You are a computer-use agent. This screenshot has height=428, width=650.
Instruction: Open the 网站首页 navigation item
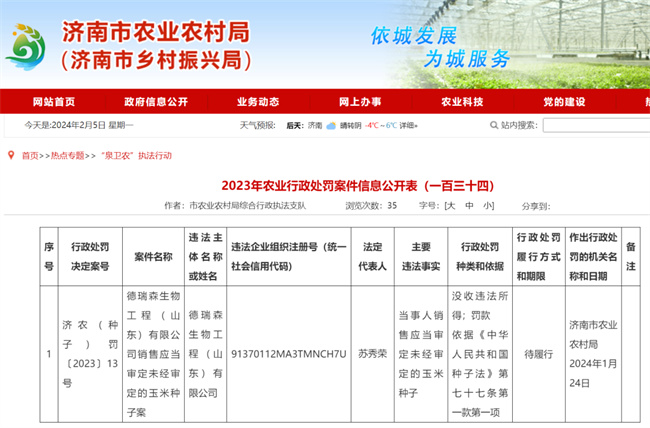tap(53, 102)
